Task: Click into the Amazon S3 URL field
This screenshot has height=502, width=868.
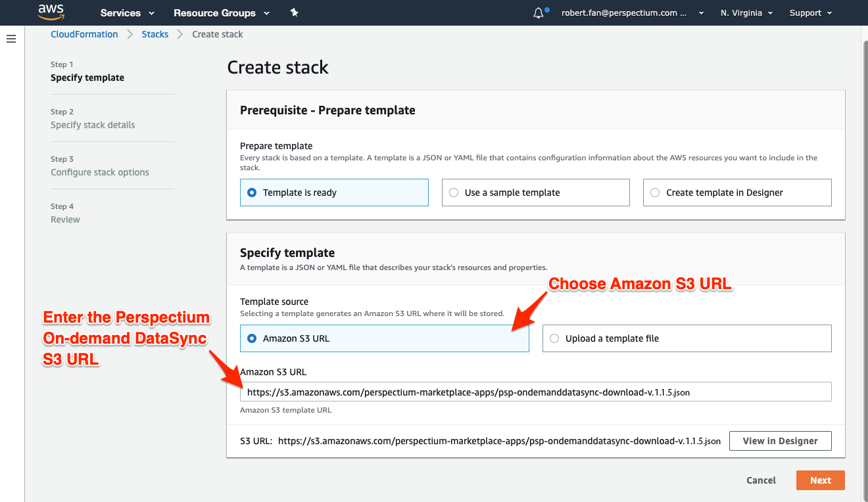Action: [x=535, y=392]
